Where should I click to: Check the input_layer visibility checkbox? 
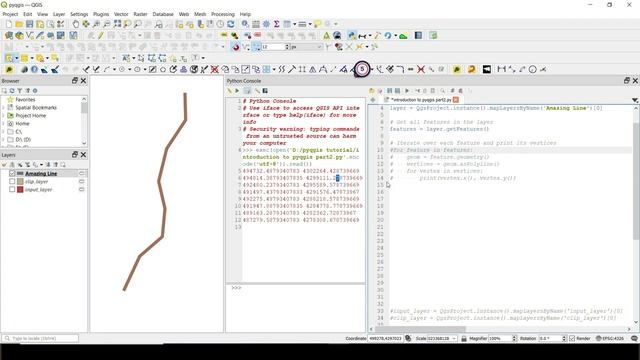pyautogui.click(x=12, y=189)
